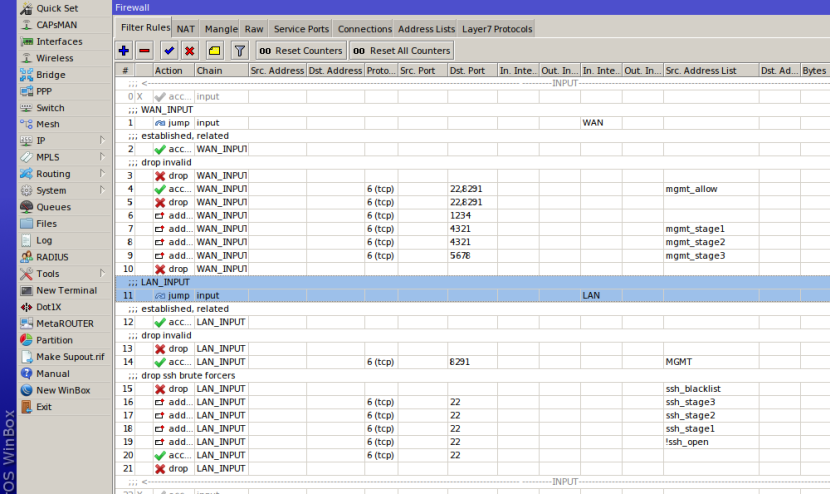Enable selected rule with blue checkmark icon

click(x=168, y=50)
